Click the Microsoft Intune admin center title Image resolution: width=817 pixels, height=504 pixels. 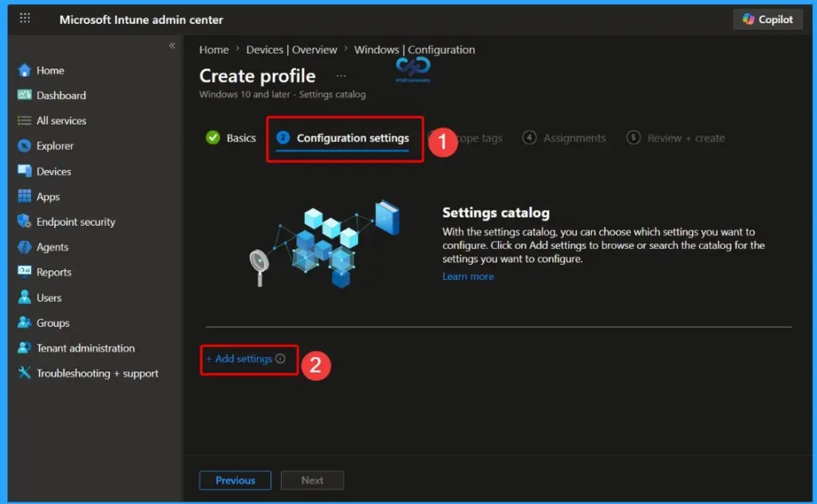(x=140, y=20)
